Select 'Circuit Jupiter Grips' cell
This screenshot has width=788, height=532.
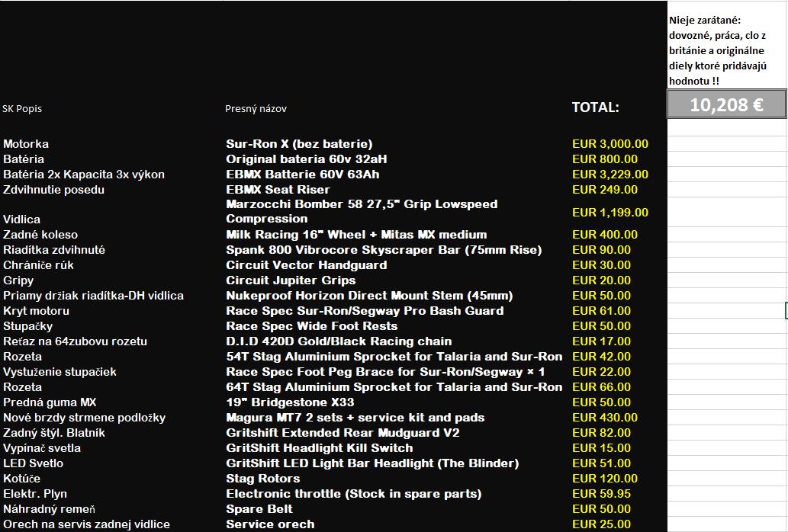291,280
